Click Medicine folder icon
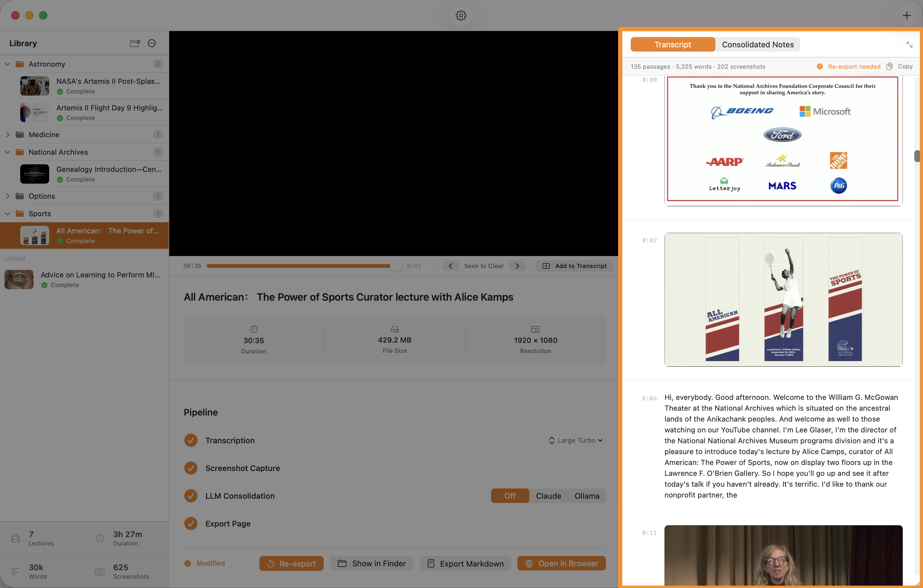The width and height of the screenshot is (923, 588). point(20,134)
